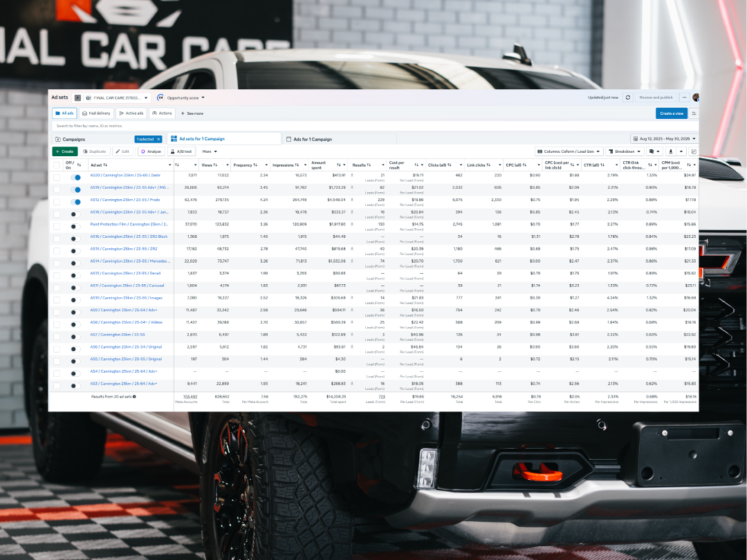Sort by CTR (all) column arrows
The height and width of the screenshot is (560, 747).
pyautogui.click(x=602, y=165)
